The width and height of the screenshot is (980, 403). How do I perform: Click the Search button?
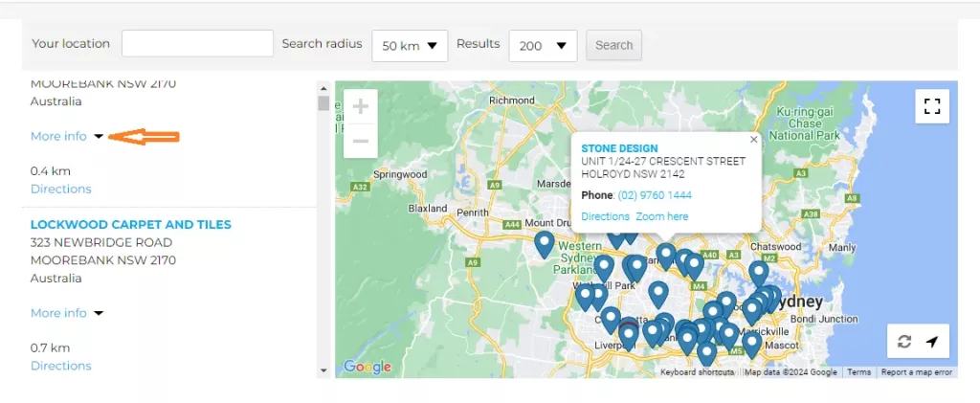613,45
